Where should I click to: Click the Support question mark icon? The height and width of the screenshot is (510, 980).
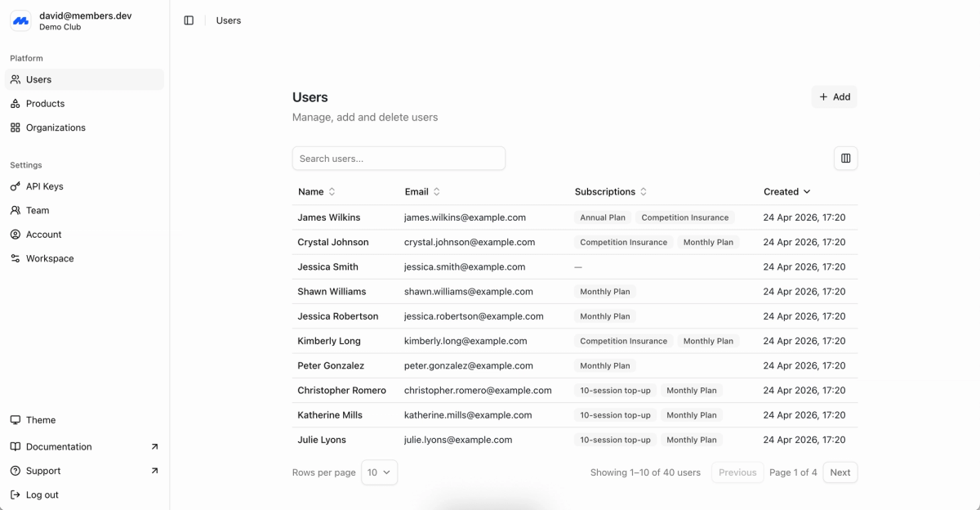[x=16, y=471]
